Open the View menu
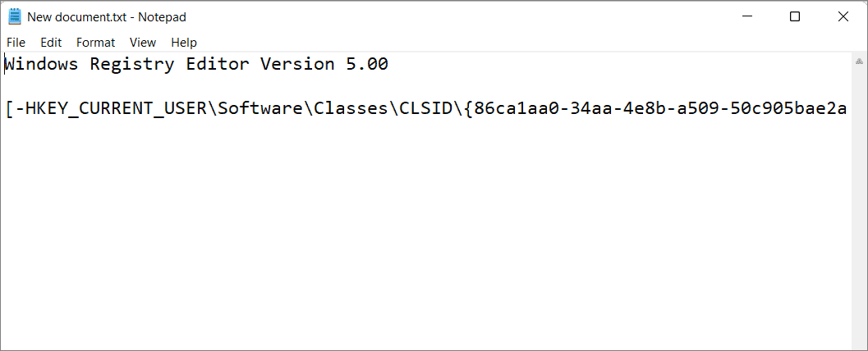This screenshot has width=868, height=351. coord(143,43)
